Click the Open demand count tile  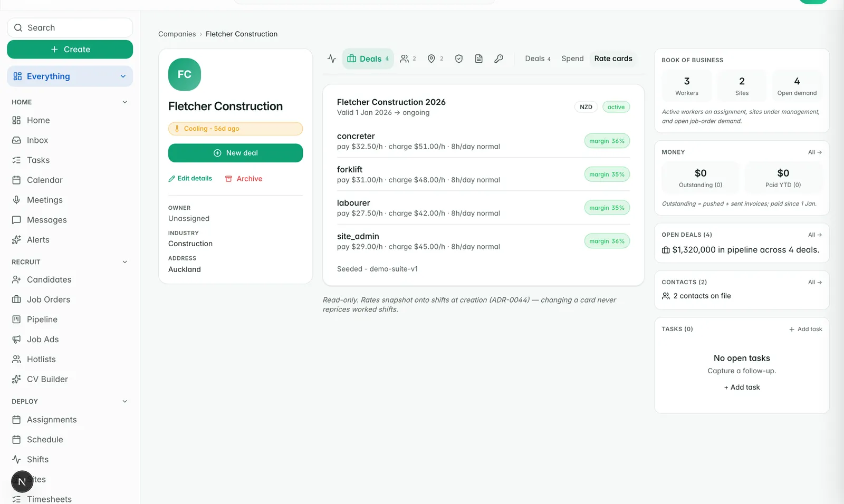pyautogui.click(x=797, y=86)
